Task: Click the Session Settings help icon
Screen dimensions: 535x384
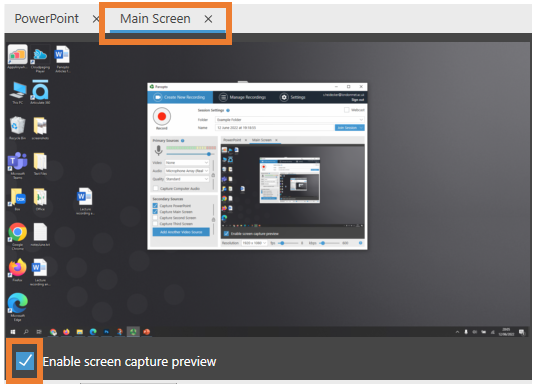Action: tap(228, 110)
